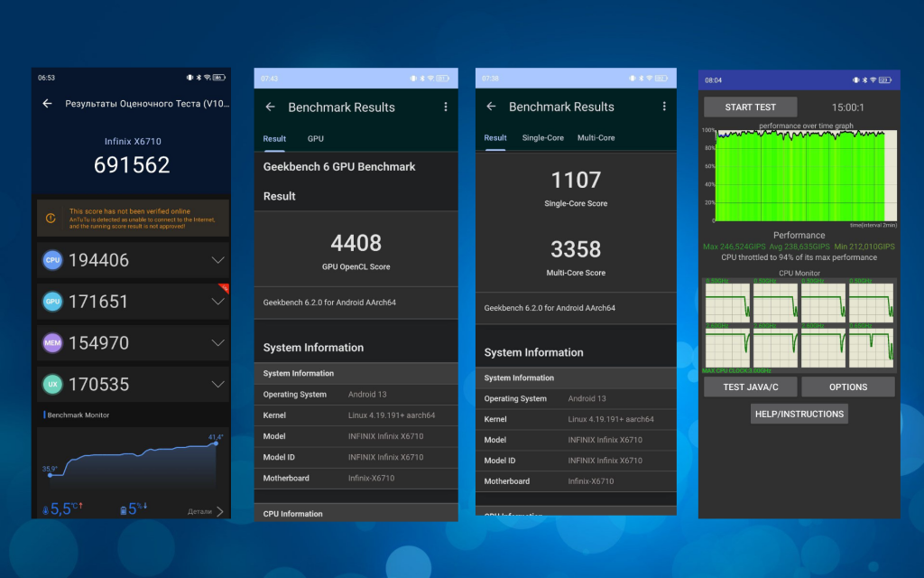The width and height of the screenshot is (924, 578).
Task: Open OPTIONS in the throttling test app
Action: [x=847, y=387]
